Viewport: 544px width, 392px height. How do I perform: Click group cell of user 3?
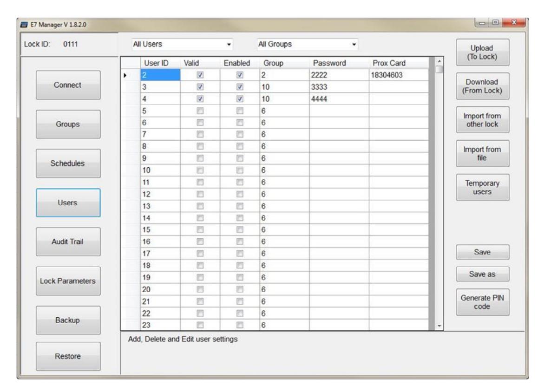[x=284, y=87]
